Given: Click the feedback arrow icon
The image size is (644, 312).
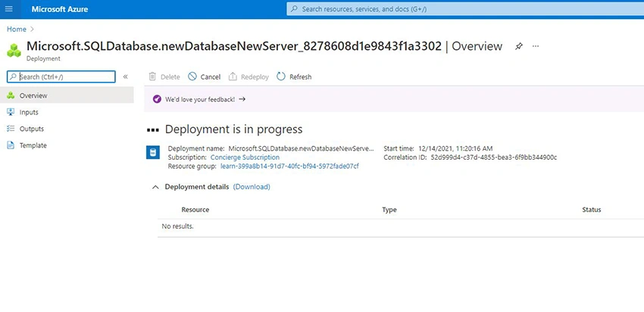Looking at the screenshot, I should coord(242,99).
